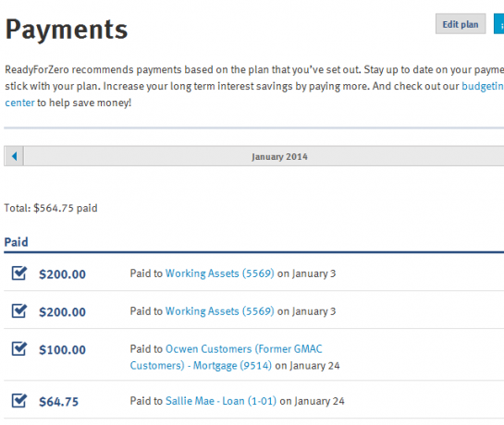This screenshot has width=504, height=425.
Task: Click the Mortgage (9514) link text
Action: [x=232, y=366]
